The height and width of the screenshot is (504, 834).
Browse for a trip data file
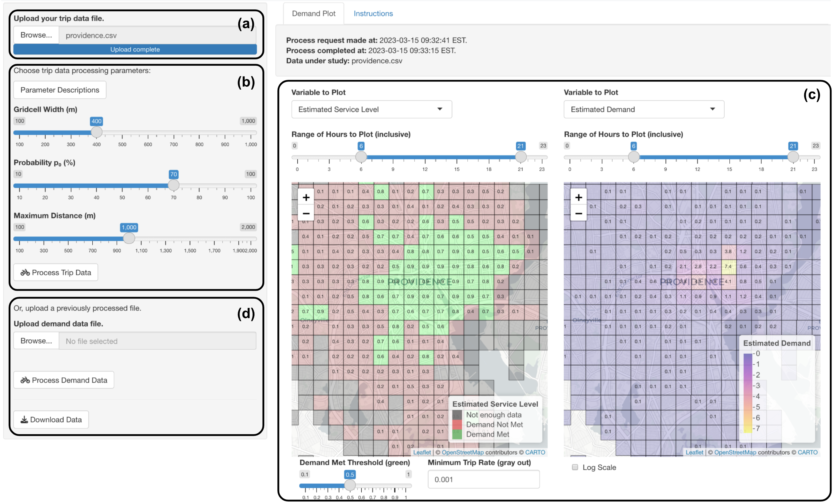36,35
